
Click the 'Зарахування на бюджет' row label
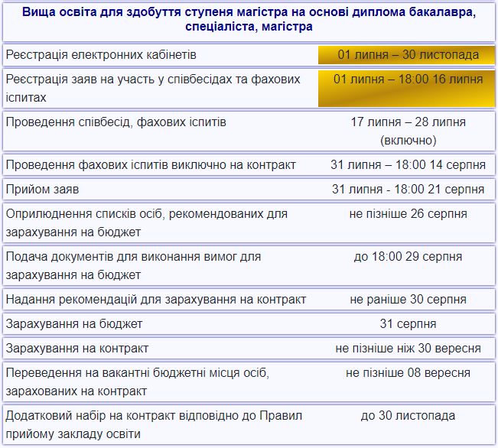[74, 324]
